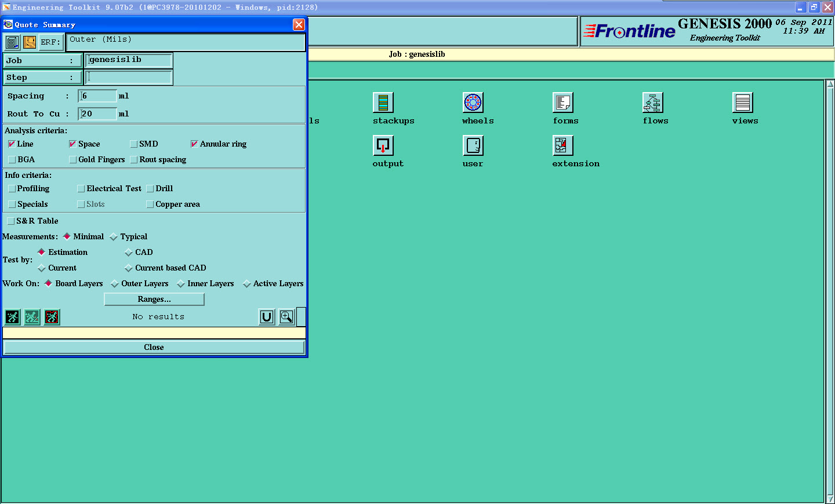835x504 pixels.
Task: Open the output entity icon
Action: coord(383,145)
